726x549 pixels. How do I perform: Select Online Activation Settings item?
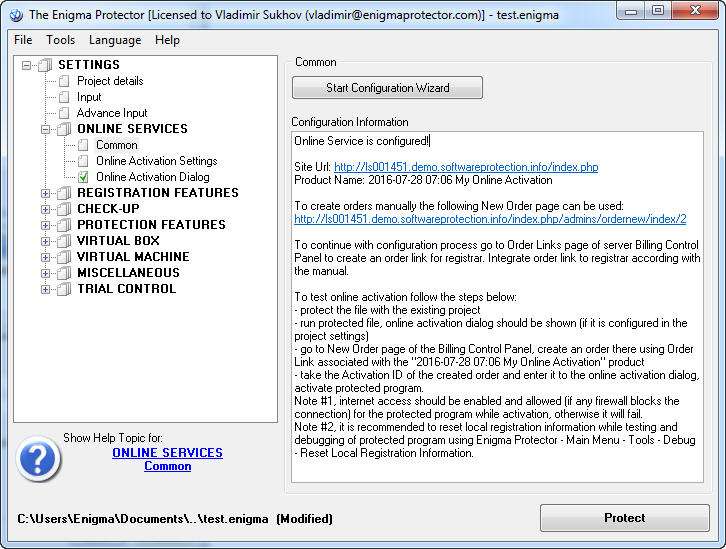coord(156,161)
